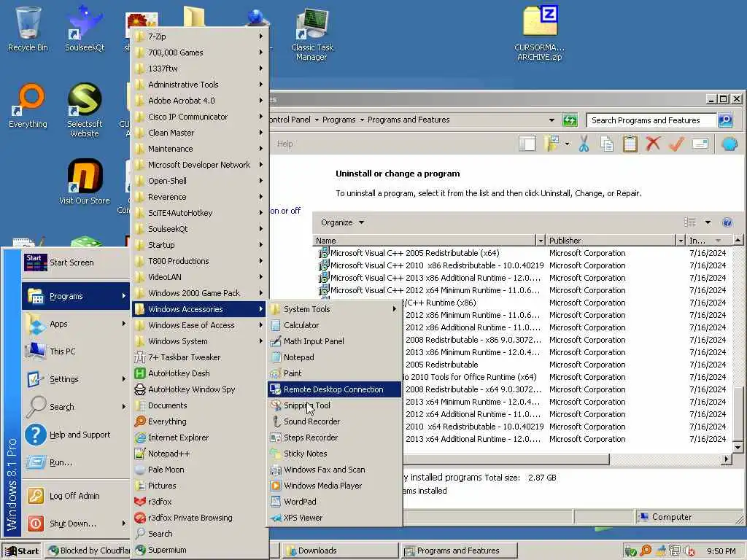
Task: Open Organize dropdown in Programs and Features
Action: tap(342, 222)
